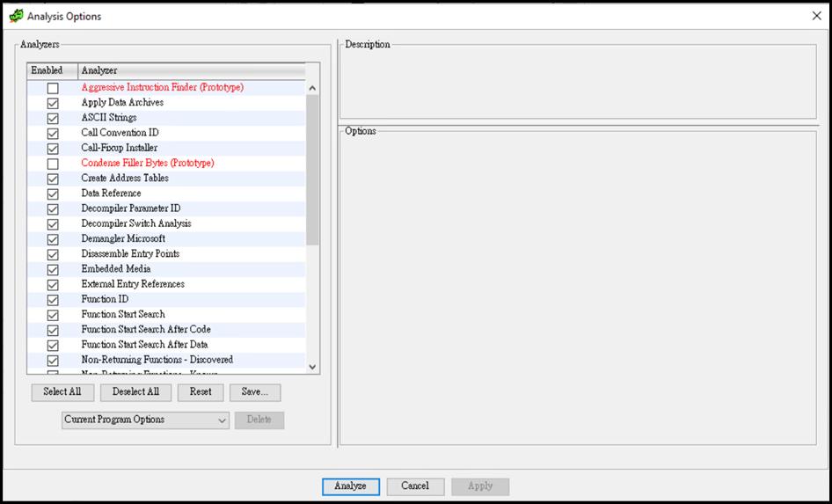Select Decompiler Switch Analysis row text
The width and height of the screenshot is (832, 504).
click(136, 223)
